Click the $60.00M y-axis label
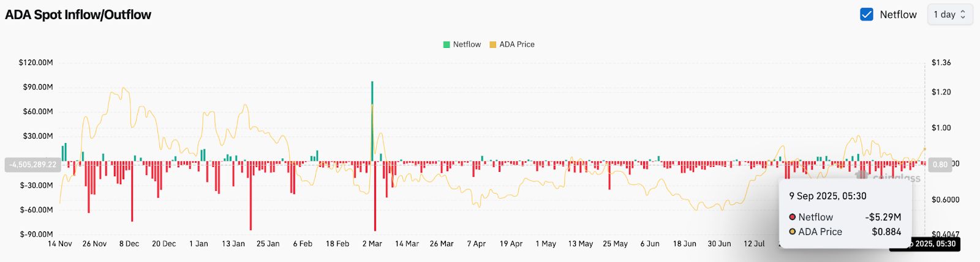 38,112
